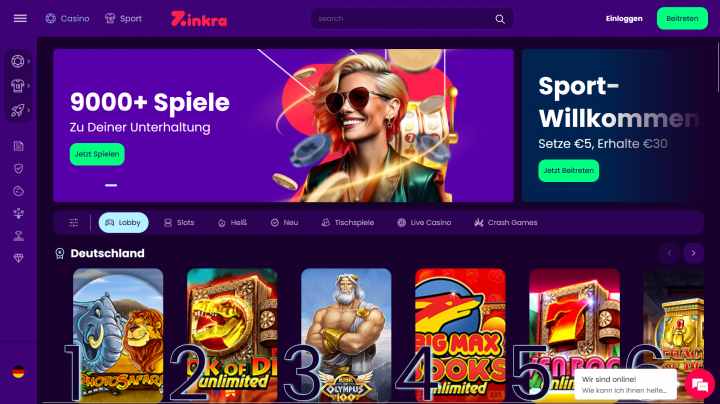This screenshot has height=404, width=720.
Task: Click the shield icon in sidebar
Action: point(18,168)
